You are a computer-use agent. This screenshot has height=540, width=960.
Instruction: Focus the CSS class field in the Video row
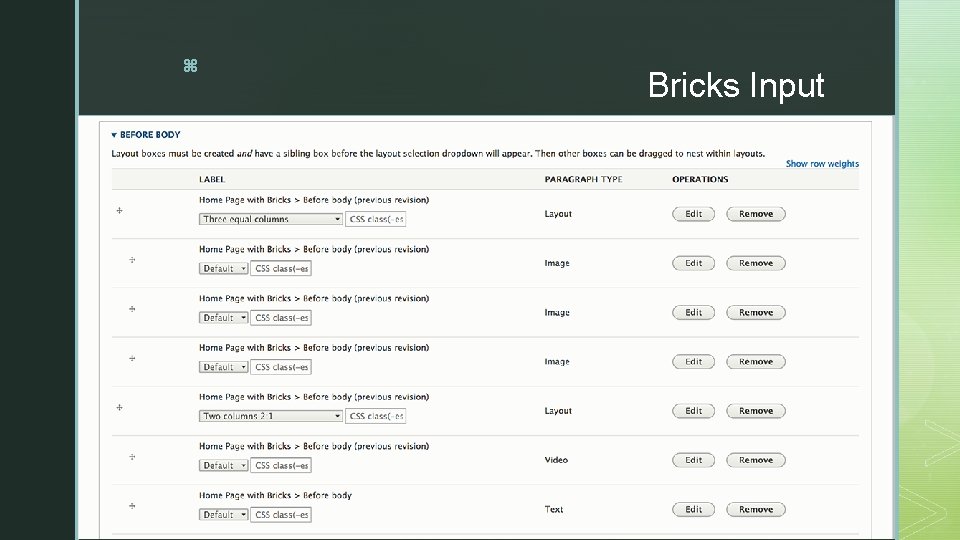(x=281, y=465)
